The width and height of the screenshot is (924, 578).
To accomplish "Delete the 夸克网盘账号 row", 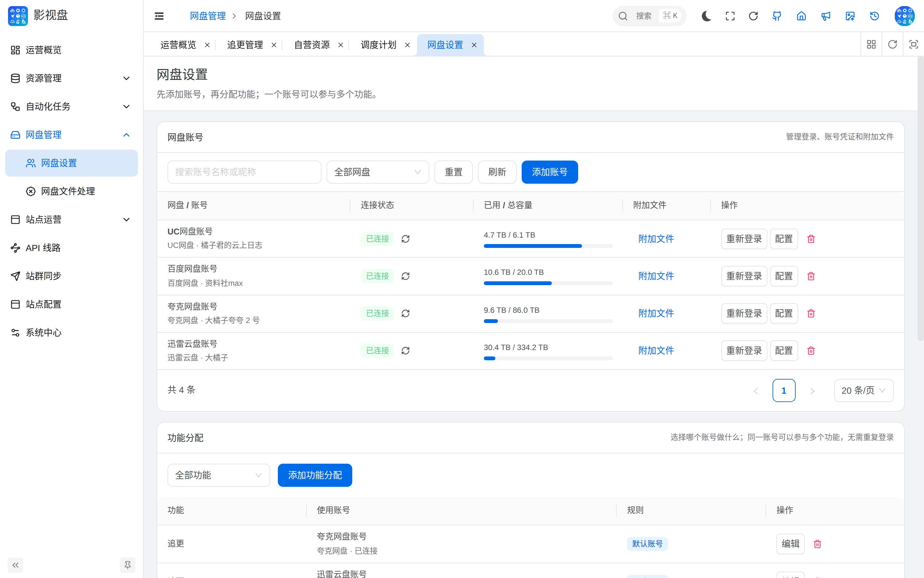I will tap(811, 313).
